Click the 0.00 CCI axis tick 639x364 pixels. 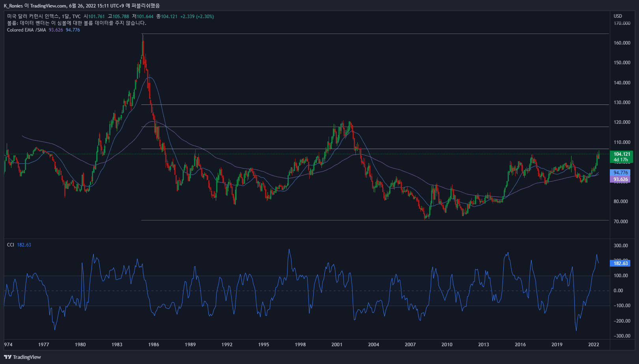pos(618,291)
